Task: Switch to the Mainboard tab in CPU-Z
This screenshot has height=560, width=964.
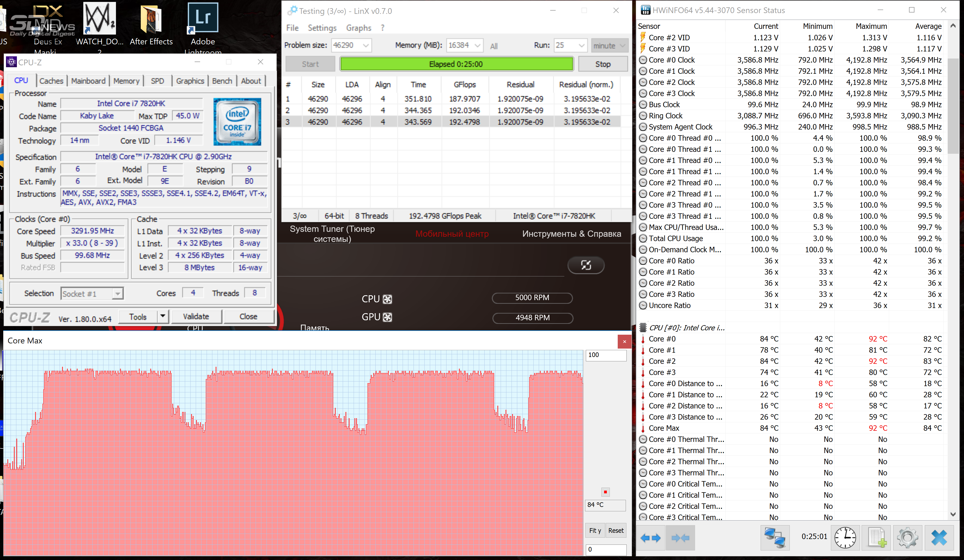Action: point(88,81)
